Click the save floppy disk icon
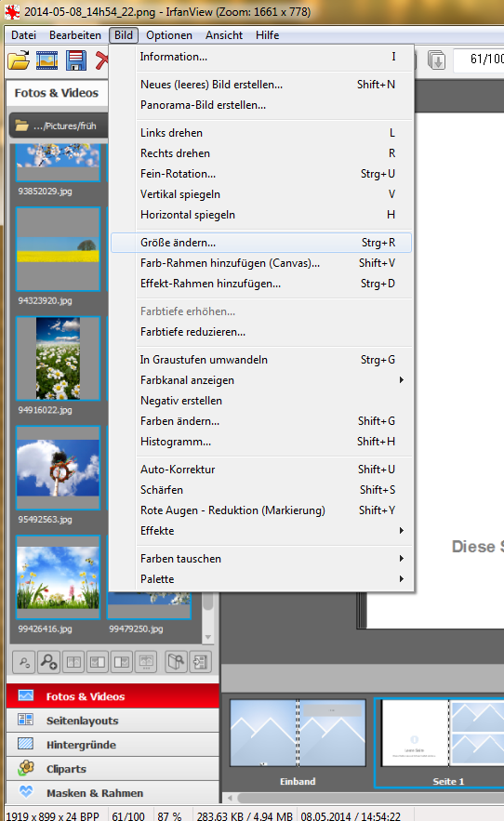 [x=76, y=60]
